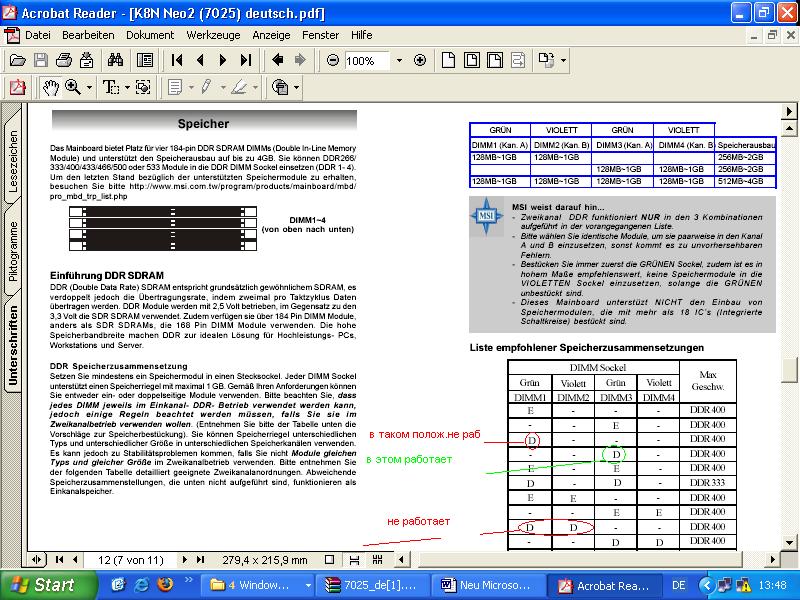Viewport: 800px width, 600px height.
Task: Launch Firefox from the quick launch bar
Action: [x=165, y=585]
